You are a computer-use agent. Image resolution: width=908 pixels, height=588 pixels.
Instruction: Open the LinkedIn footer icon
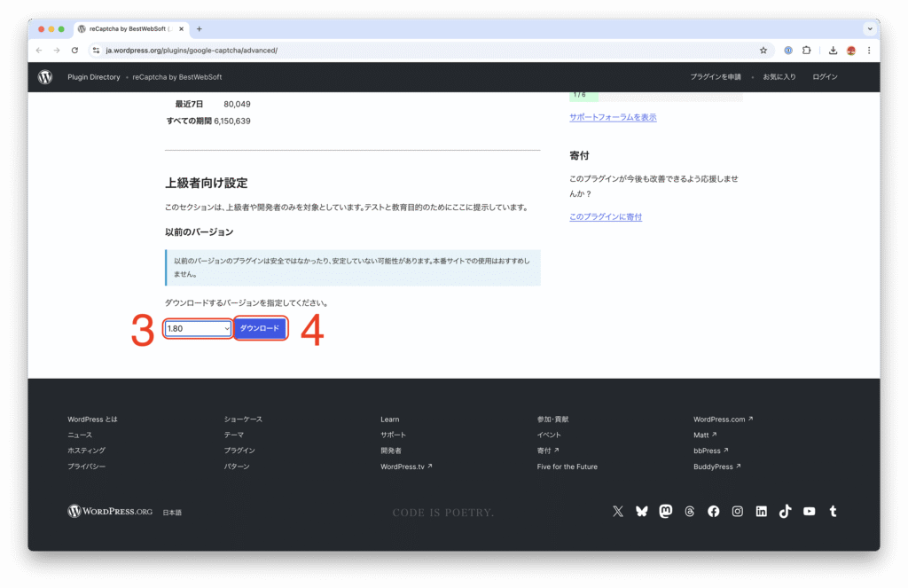click(x=761, y=511)
